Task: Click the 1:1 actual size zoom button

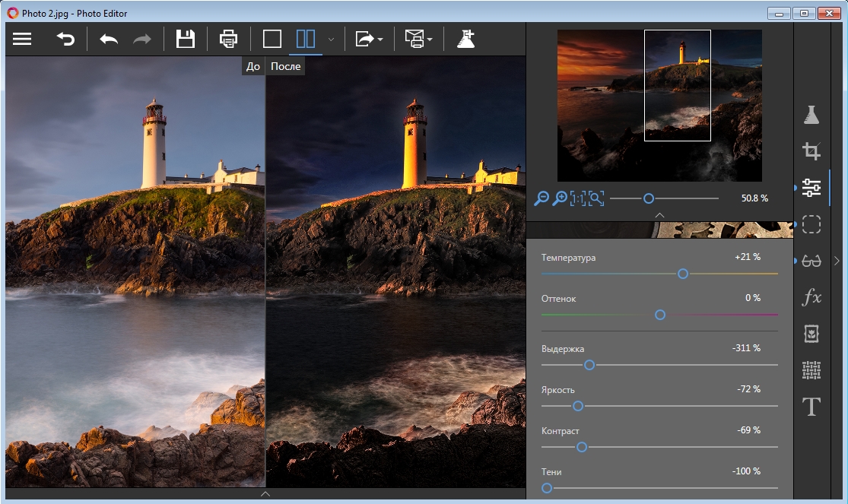Action: pos(578,198)
